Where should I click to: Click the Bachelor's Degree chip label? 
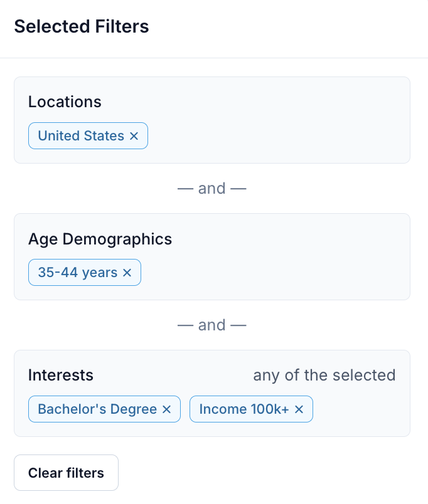coord(97,409)
